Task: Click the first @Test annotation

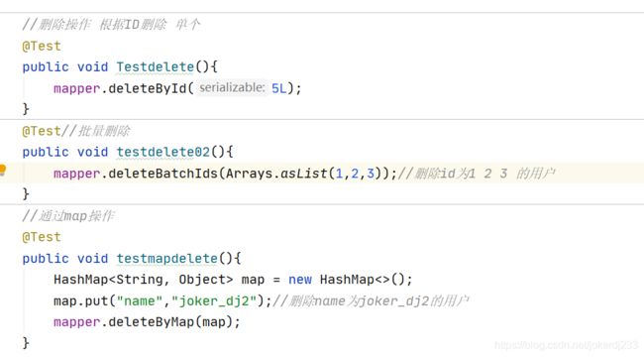Action: (42, 46)
